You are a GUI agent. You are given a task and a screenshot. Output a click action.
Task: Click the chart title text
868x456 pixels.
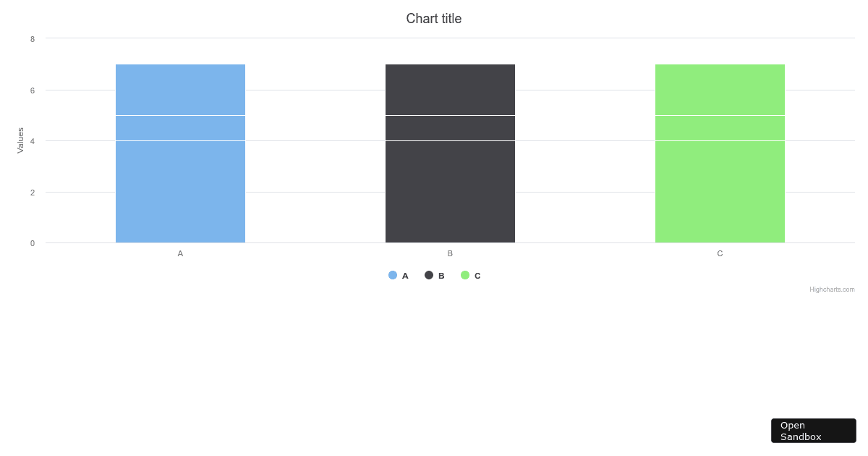pyautogui.click(x=434, y=18)
